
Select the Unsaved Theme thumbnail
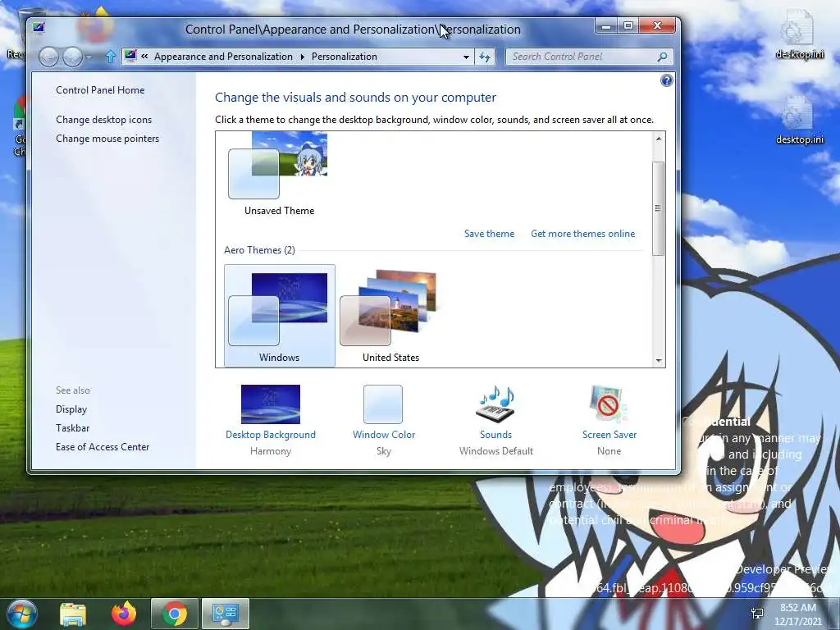(279, 175)
